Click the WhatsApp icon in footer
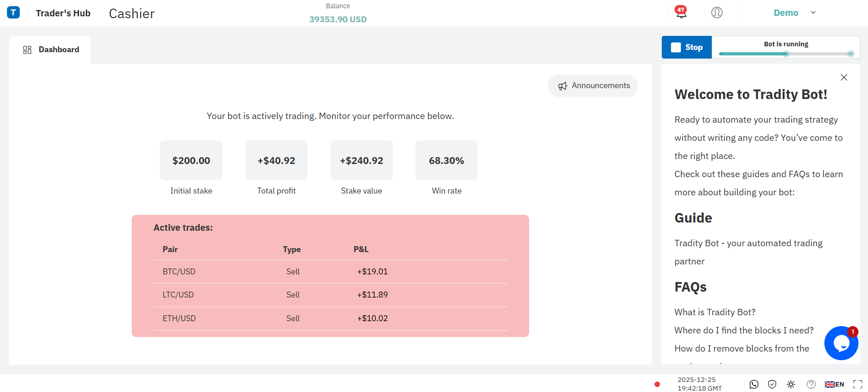Viewport: 868px width, 392px height. click(754, 384)
